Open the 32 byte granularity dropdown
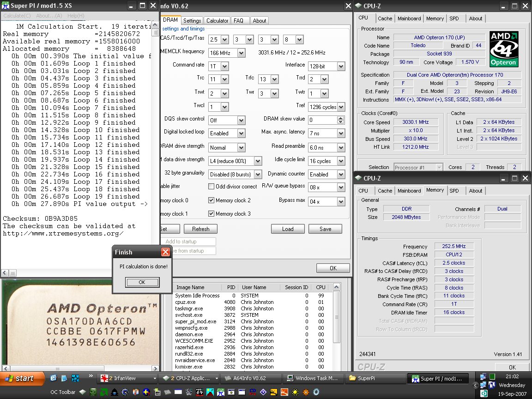The height and width of the screenshot is (399, 532). coord(258,175)
